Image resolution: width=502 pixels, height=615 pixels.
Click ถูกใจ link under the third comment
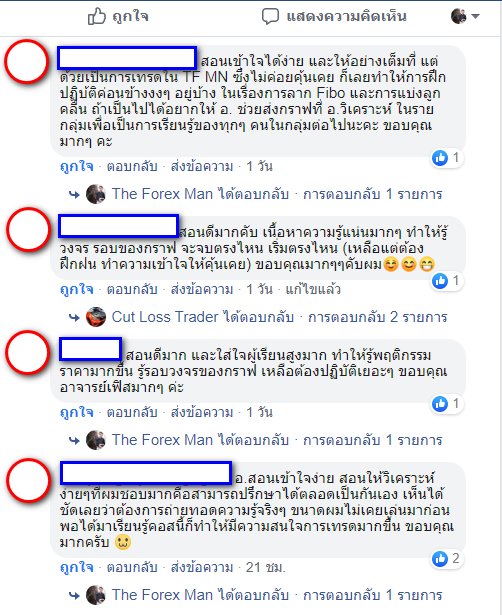tap(76, 413)
